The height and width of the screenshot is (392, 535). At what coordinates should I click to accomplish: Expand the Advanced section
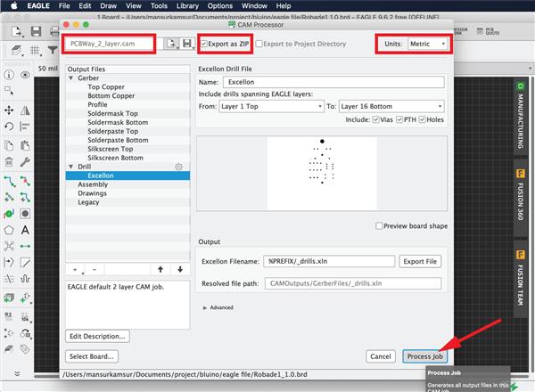(x=206, y=307)
